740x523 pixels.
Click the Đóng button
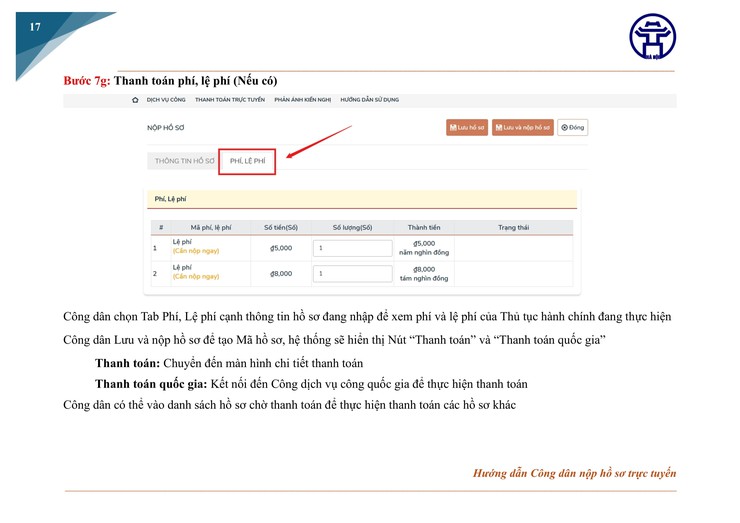(572, 128)
